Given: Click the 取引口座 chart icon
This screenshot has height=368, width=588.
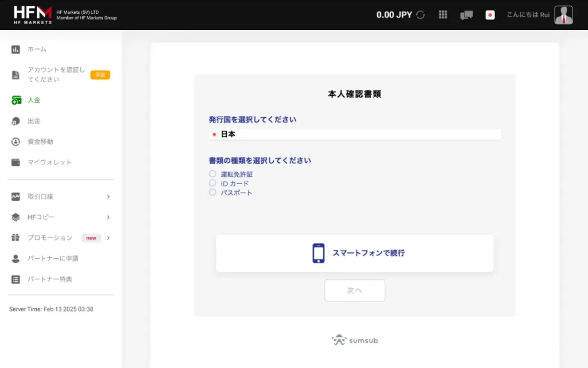Looking at the screenshot, I should tap(16, 197).
